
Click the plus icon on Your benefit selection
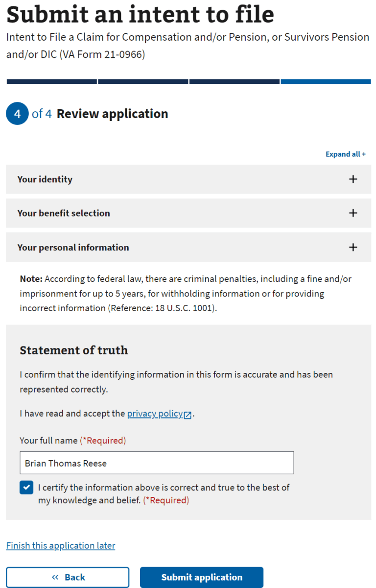pos(353,213)
